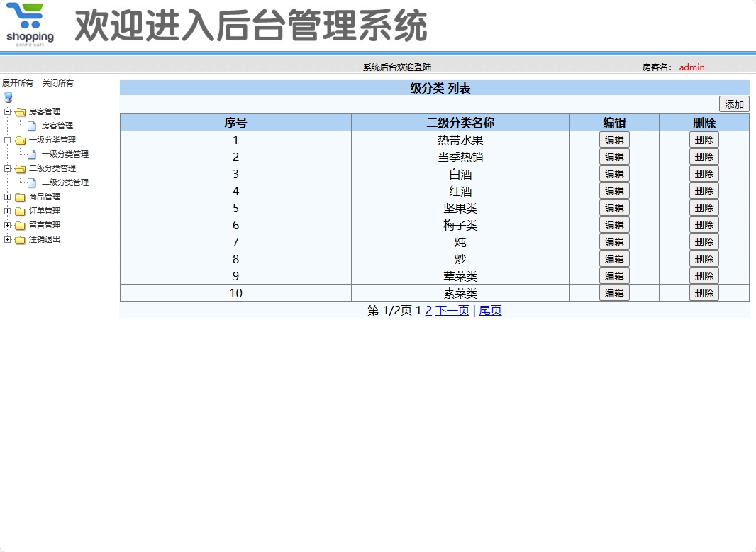Click the 注销退出 folder icon

click(x=21, y=240)
